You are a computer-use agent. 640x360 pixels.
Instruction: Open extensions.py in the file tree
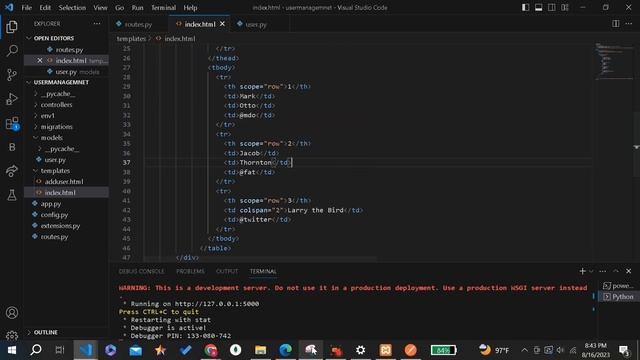click(x=60, y=226)
